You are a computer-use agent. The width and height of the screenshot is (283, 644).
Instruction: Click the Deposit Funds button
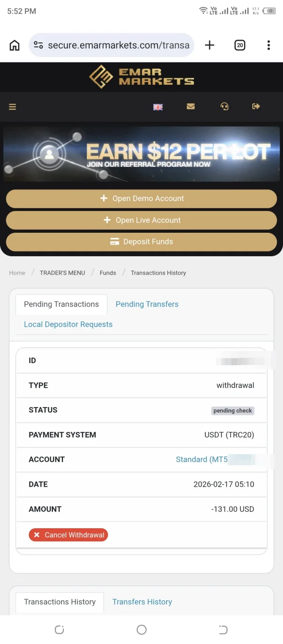[141, 242]
